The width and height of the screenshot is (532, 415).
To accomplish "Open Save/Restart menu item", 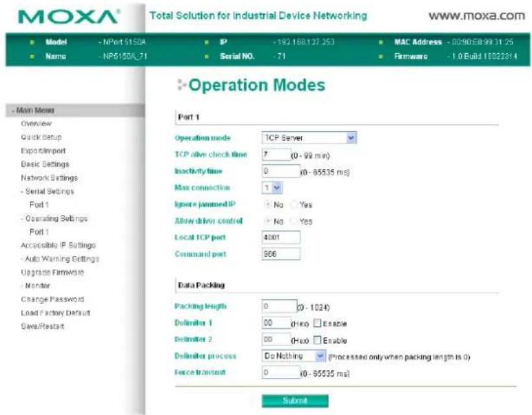I will pyautogui.click(x=42, y=327).
